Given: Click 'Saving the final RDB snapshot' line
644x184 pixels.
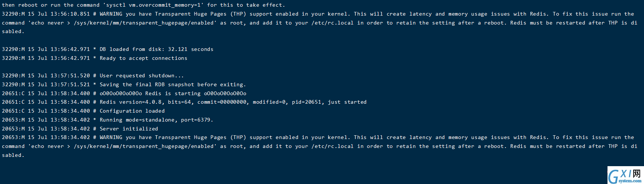Looking at the screenshot, I should pyautogui.click(x=124, y=85).
